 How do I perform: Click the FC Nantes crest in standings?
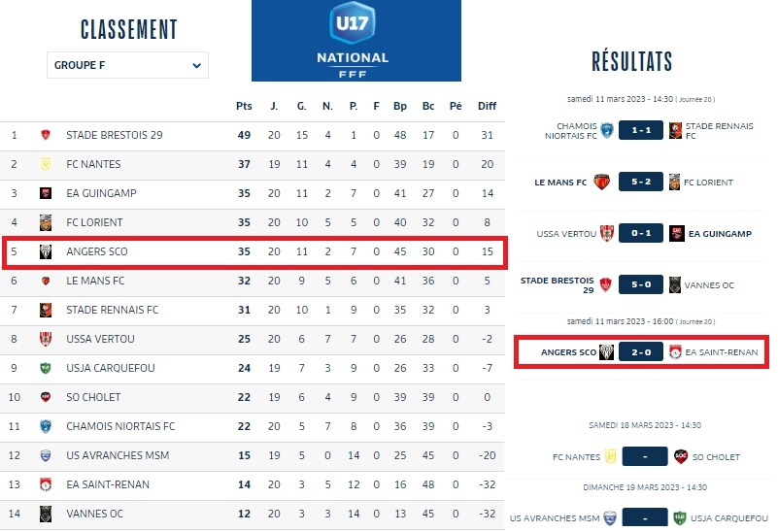coord(46,164)
